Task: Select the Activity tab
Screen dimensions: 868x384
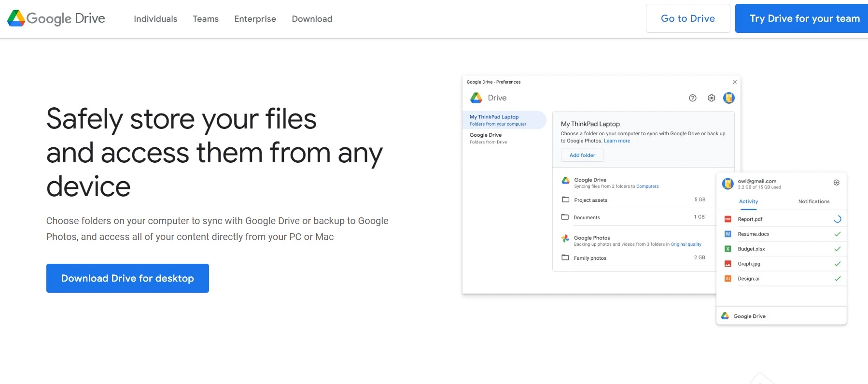Action: click(x=748, y=201)
